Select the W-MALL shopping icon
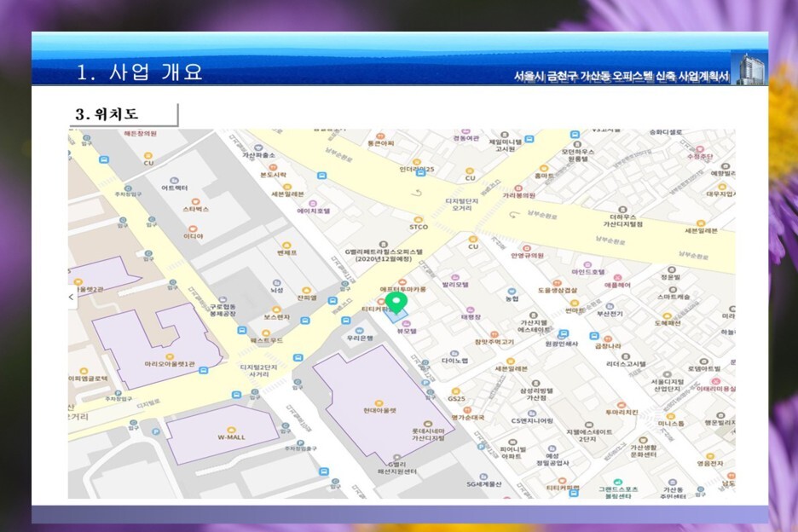This screenshot has height=532, width=798. [x=231, y=431]
